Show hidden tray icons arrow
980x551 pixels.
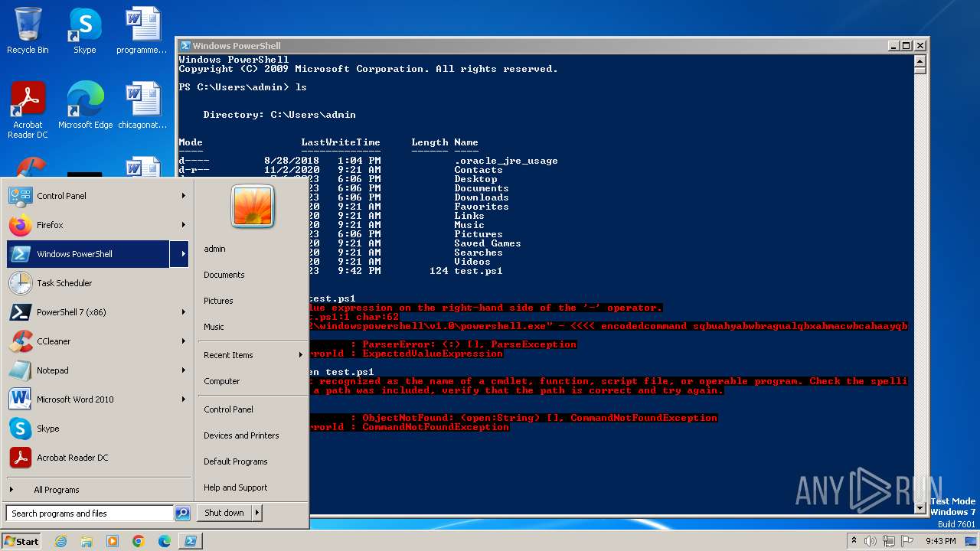(854, 541)
